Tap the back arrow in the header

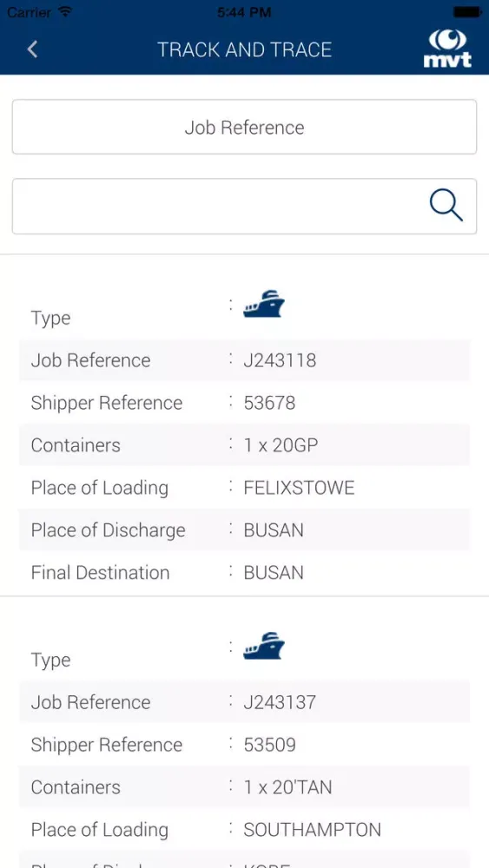[x=32, y=49]
